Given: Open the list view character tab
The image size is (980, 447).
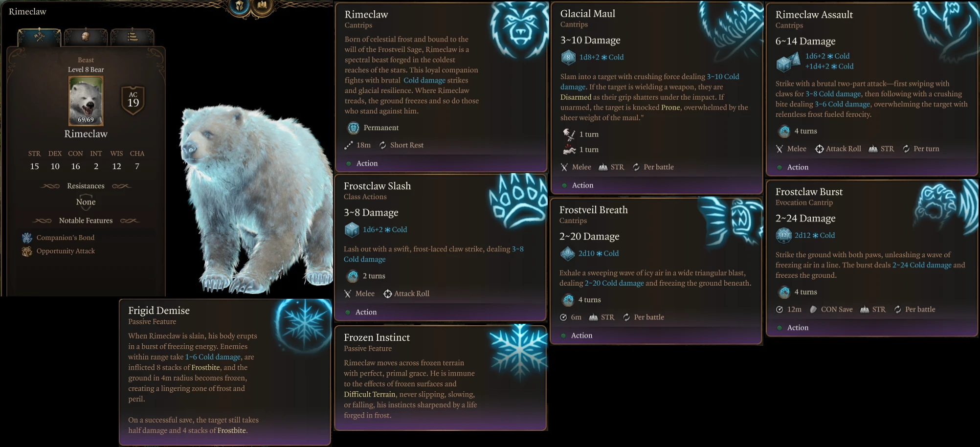Looking at the screenshot, I should point(132,37).
